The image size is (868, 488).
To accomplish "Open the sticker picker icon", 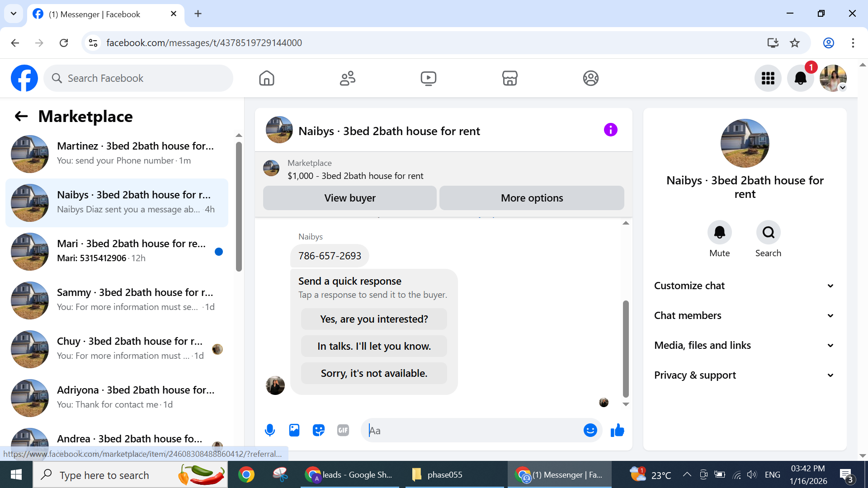I will 319,430.
